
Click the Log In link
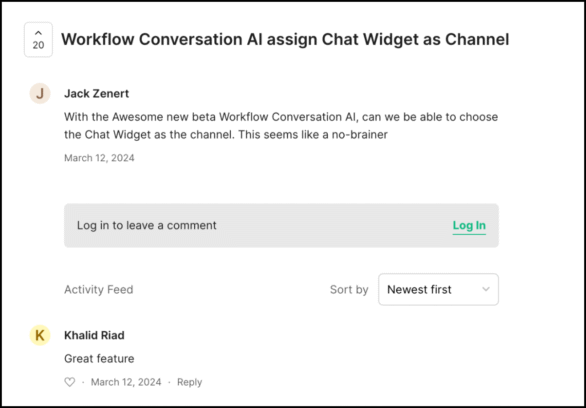point(469,225)
